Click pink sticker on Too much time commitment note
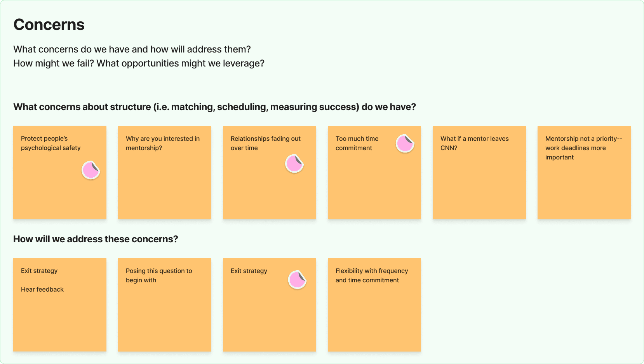The image size is (644, 364). pos(405,143)
